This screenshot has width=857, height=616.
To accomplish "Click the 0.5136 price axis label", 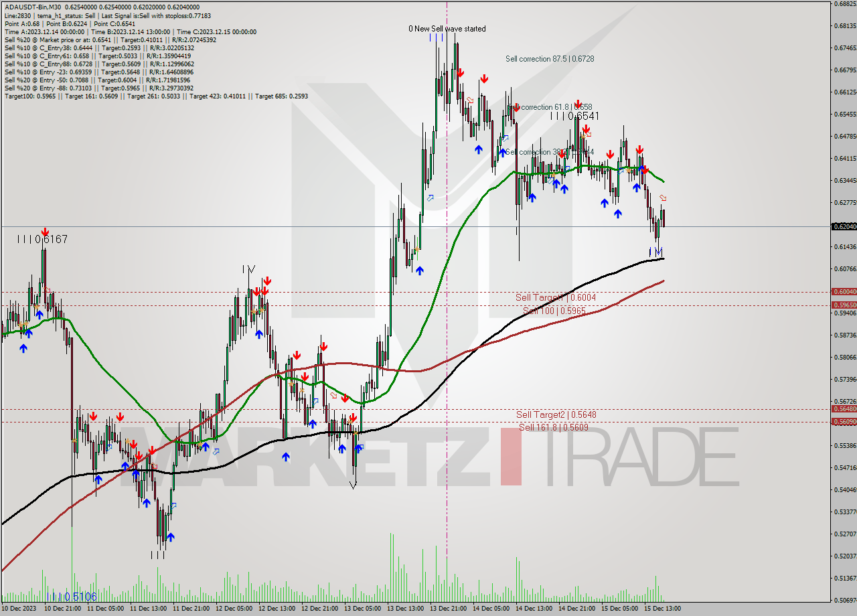I will [845, 578].
